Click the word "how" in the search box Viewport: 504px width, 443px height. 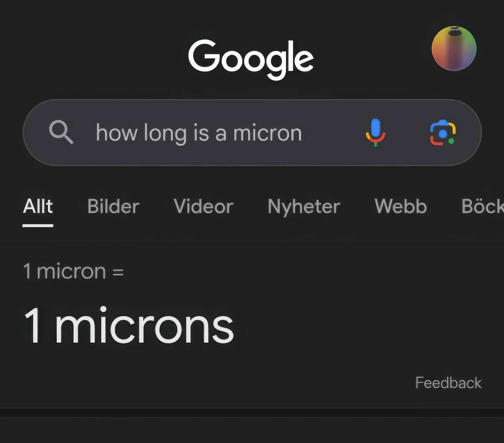click(x=116, y=133)
